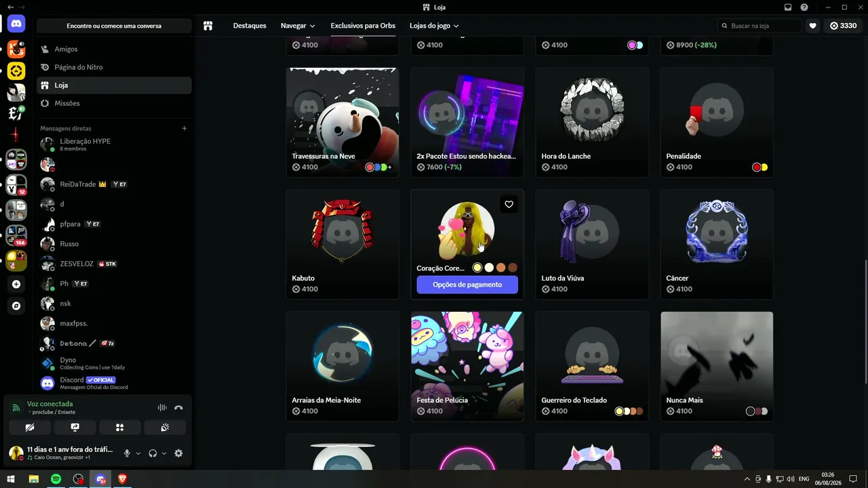This screenshot has height=488, width=868.
Task: Open the Arraias da Meia-Noite item card
Action: coord(342,366)
